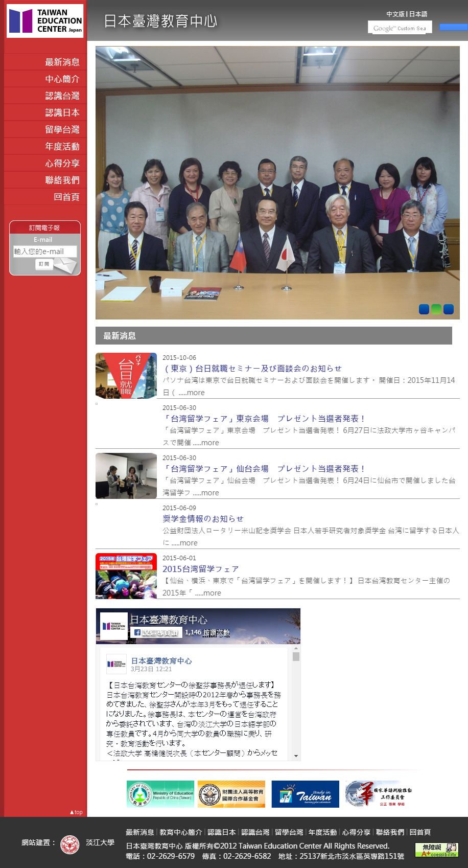468x868 pixels.
Task: Open 年度活動 in sidebar menu
Action: (x=62, y=146)
